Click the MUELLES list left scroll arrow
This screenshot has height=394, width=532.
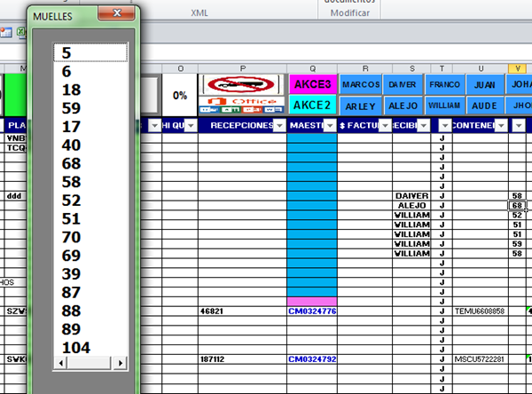click(x=60, y=363)
